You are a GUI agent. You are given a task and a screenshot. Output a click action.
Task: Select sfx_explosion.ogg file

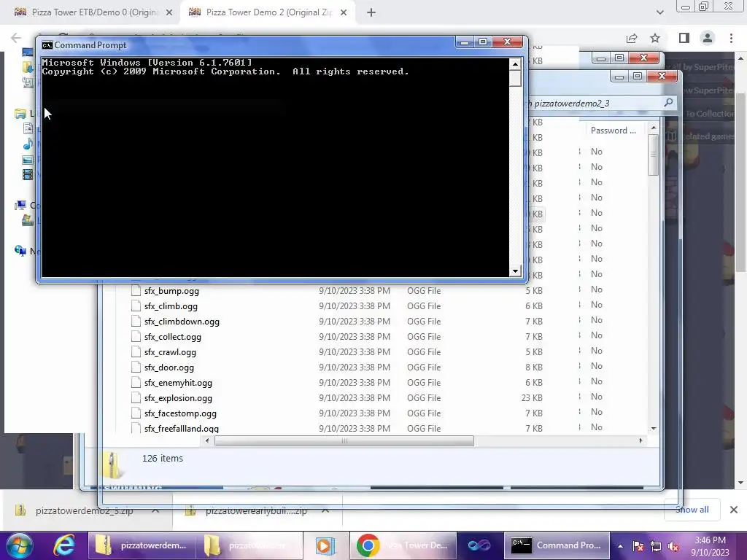pos(178,397)
